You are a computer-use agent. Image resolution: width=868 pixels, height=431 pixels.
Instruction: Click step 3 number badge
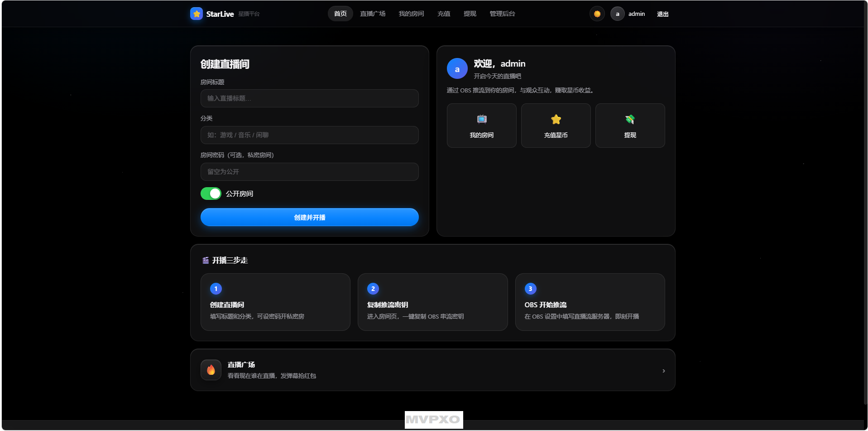(x=531, y=289)
